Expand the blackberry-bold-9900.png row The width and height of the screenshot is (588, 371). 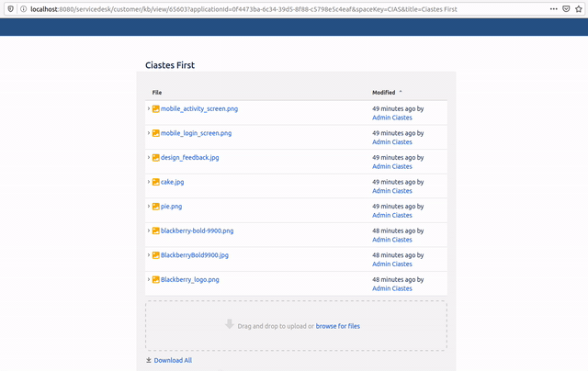[149, 230]
